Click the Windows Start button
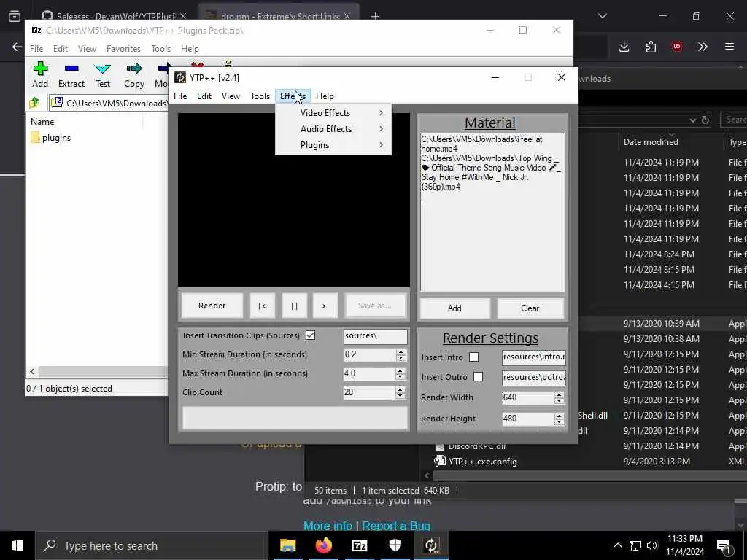This screenshot has height=560, width=747. [x=18, y=545]
